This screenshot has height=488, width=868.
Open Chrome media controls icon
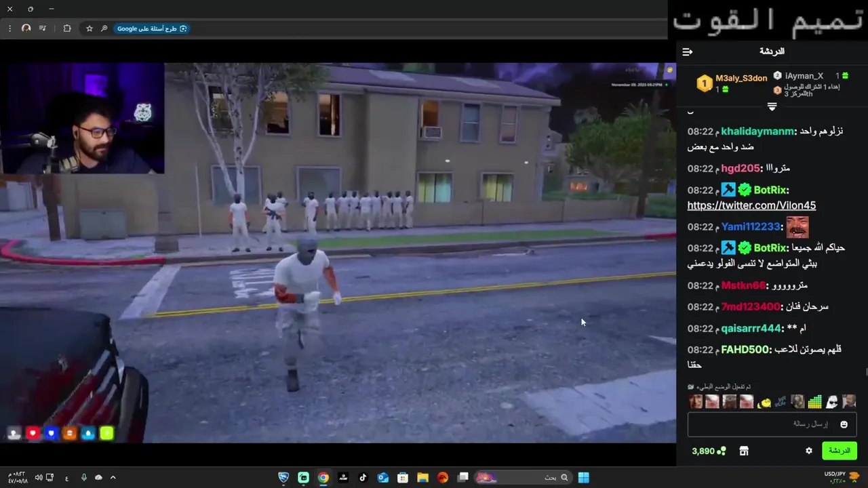coord(43,28)
